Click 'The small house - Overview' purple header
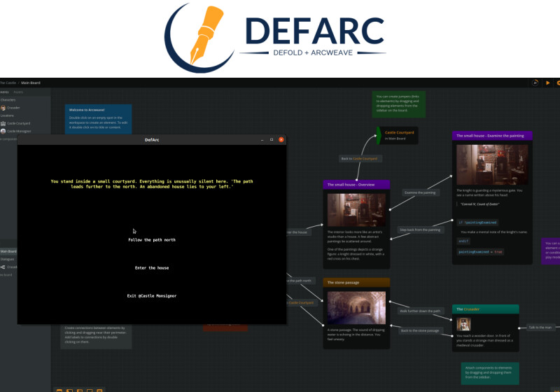560x392 pixels. point(356,185)
